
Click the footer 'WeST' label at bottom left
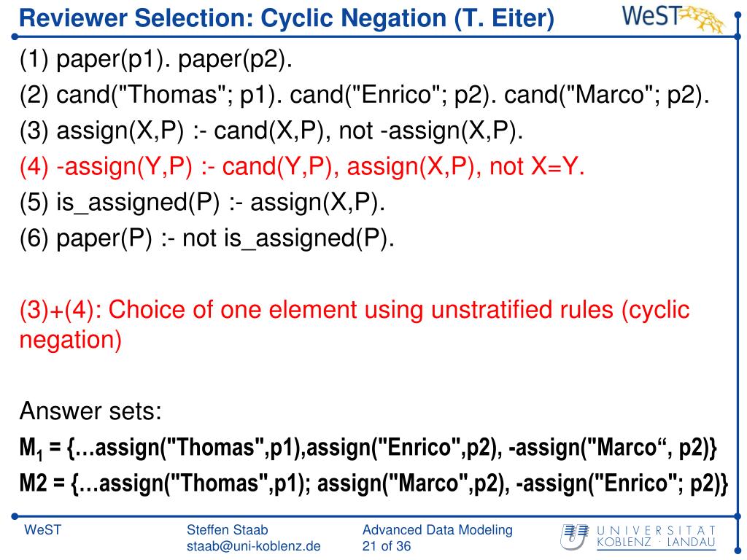(x=43, y=530)
